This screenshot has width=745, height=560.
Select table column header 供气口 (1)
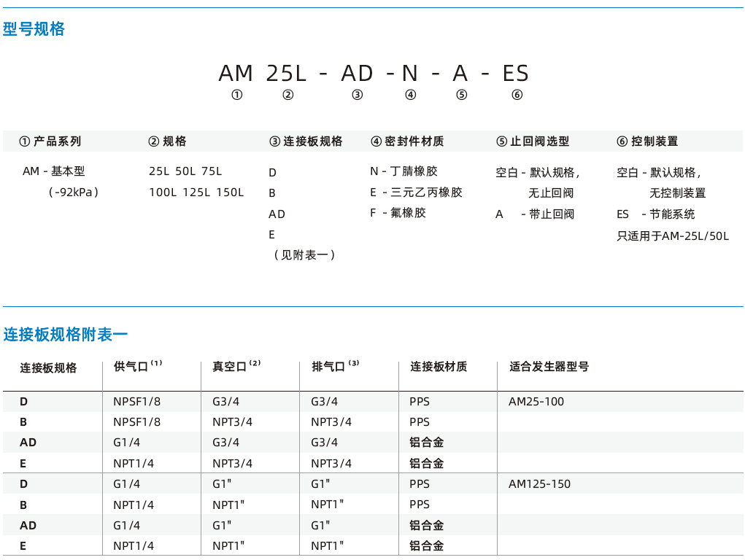[x=138, y=366]
